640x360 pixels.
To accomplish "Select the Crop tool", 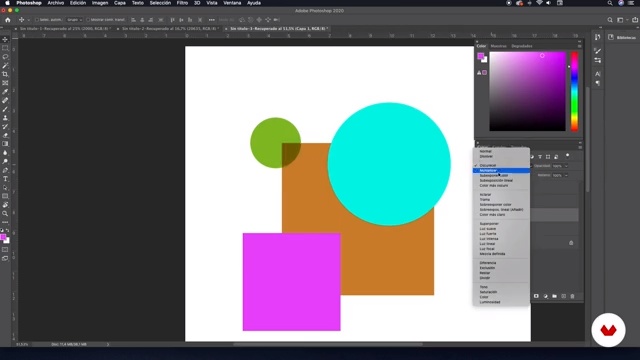I will click(5, 74).
